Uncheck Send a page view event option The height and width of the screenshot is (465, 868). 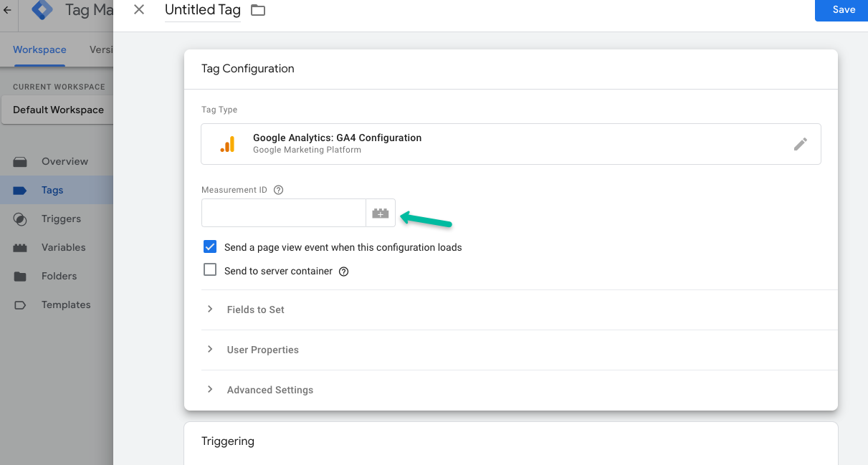[209, 246]
